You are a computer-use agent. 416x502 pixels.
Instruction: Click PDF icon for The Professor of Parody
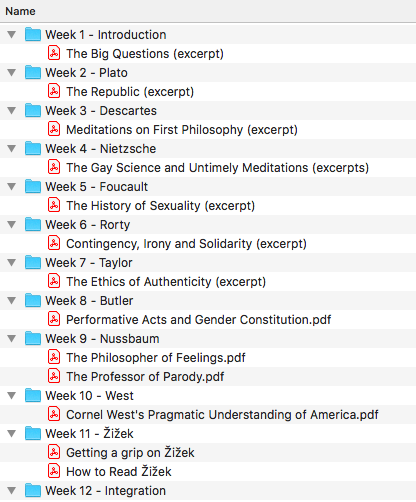click(54, 376)
